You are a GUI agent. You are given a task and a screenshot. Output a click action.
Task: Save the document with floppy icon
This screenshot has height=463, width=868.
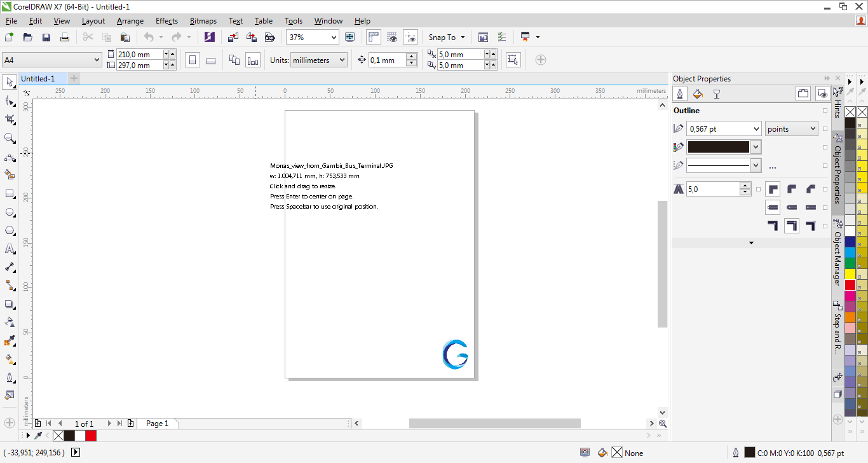[x=46, y=38]
